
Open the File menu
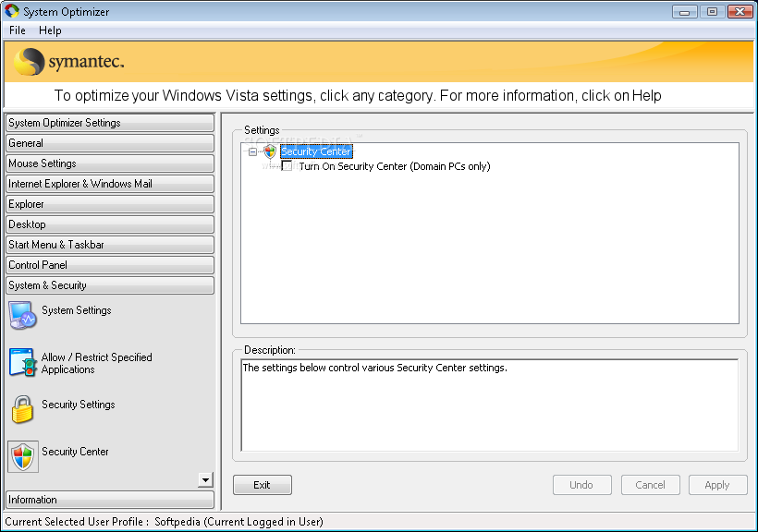pyautogui.click(x=18, y=30)
